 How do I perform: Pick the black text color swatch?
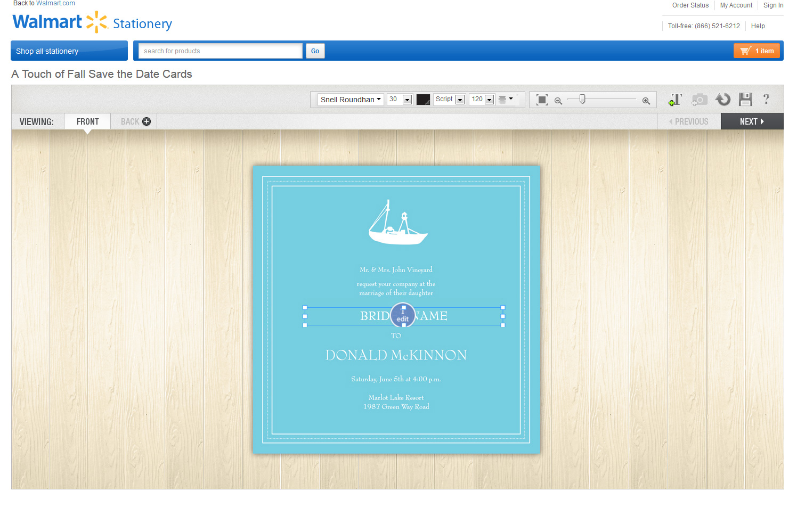(x=423, y=100)
